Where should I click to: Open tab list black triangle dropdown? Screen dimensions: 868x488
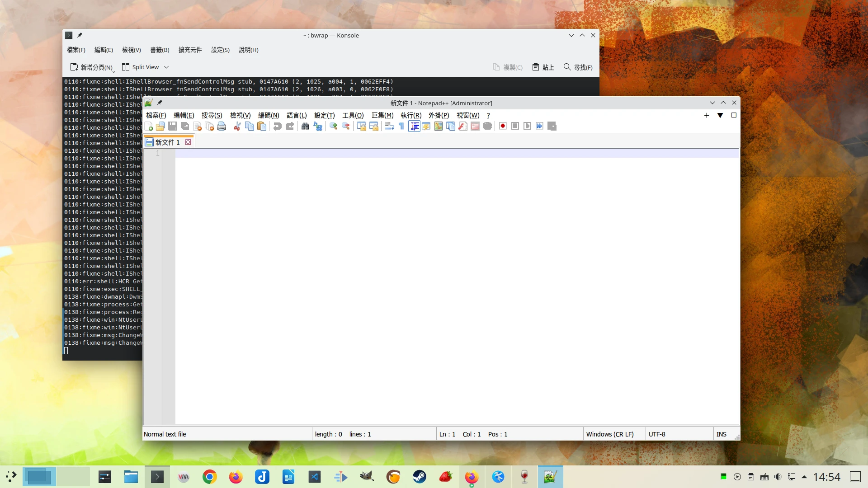click(x=720, y=115)
